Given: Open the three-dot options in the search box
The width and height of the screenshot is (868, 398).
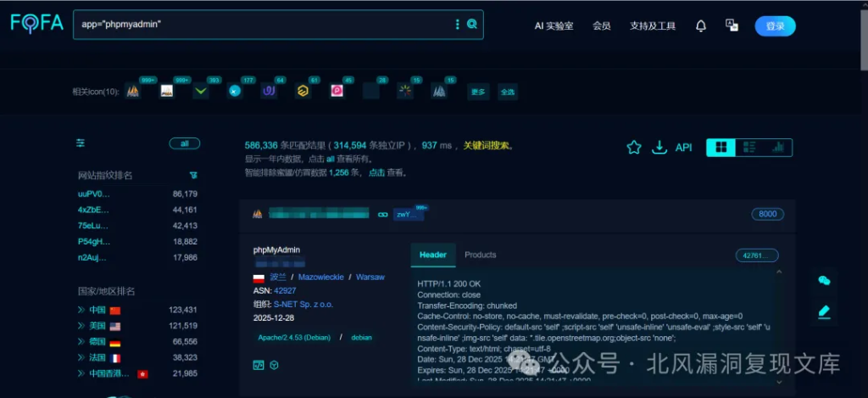Looking at the screenshot, I should [x=458, y=25].
